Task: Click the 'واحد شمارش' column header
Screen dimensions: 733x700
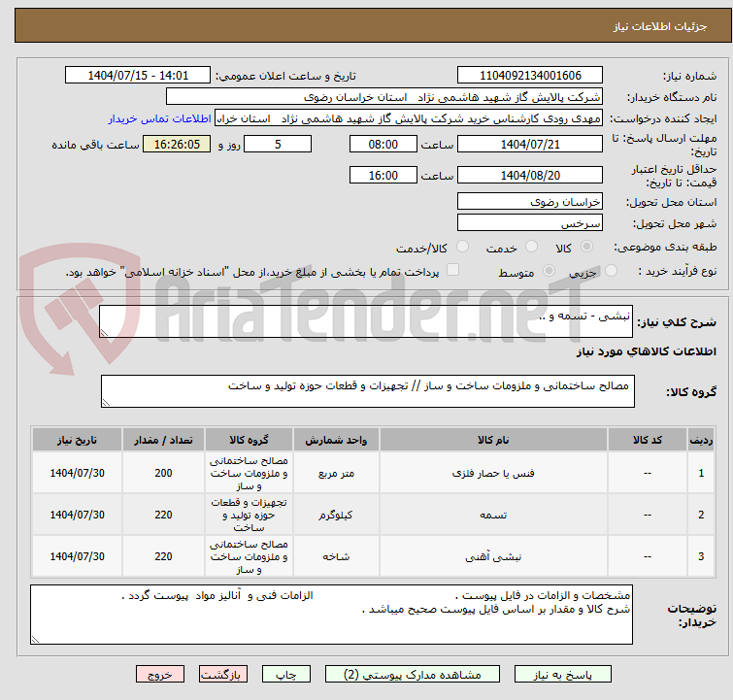Action: (x=336, y=440)
